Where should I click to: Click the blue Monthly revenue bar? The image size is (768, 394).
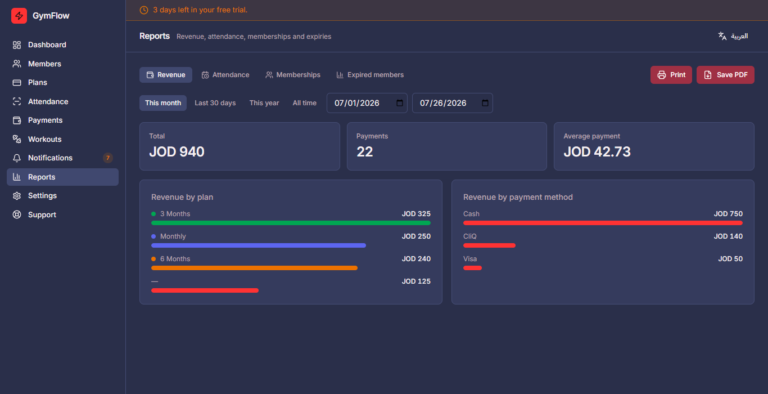[x=259, y=246]
